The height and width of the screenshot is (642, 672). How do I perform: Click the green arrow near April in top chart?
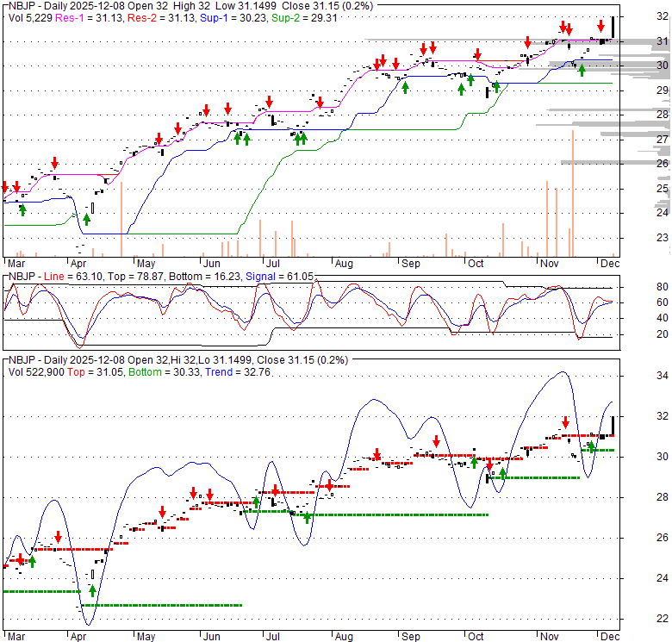click(87, 219)
